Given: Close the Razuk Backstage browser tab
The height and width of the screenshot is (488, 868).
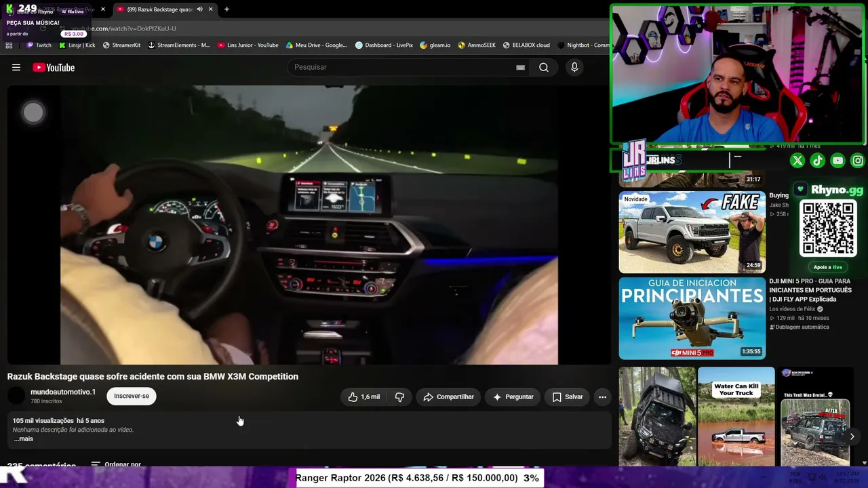Looking at the screenshot, I should [210, 9].
